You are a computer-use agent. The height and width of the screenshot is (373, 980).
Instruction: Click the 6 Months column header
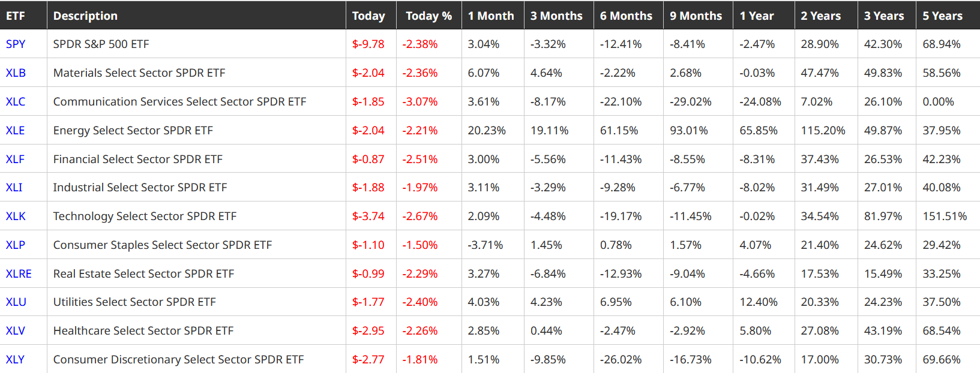pos(626,16)
